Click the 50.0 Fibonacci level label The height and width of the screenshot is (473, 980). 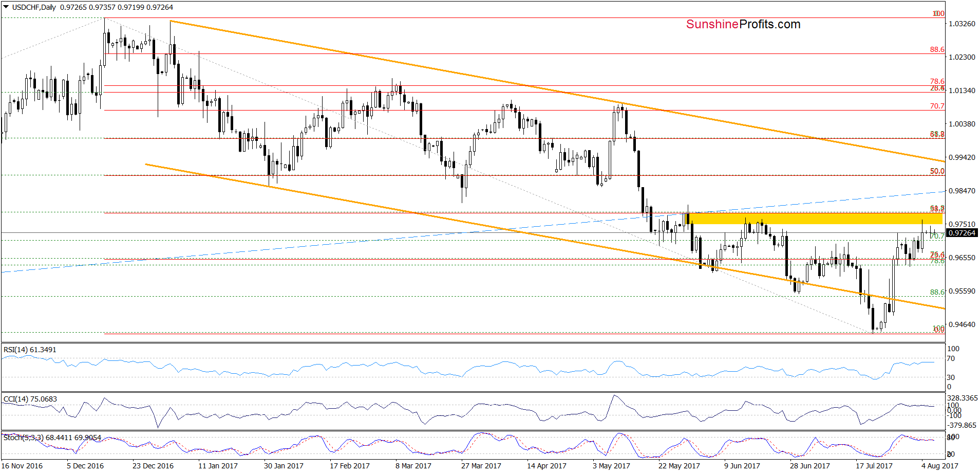[937, 171]
